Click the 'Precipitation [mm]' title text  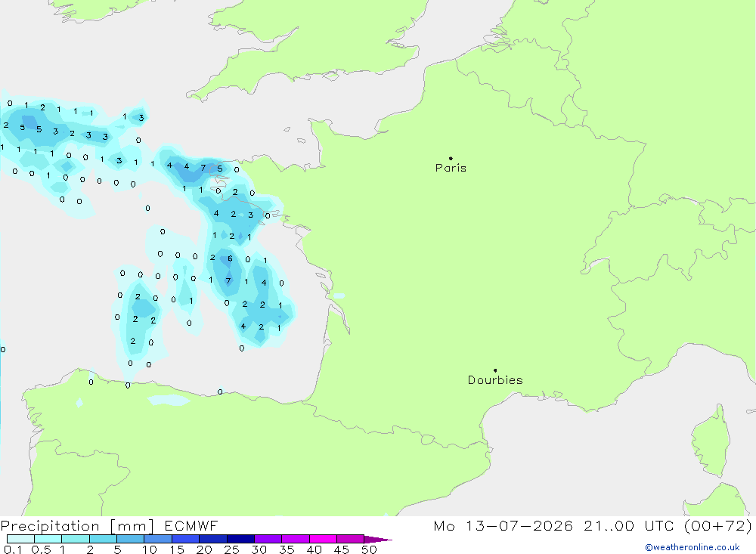pyautogui.click(x=77, y=526)
